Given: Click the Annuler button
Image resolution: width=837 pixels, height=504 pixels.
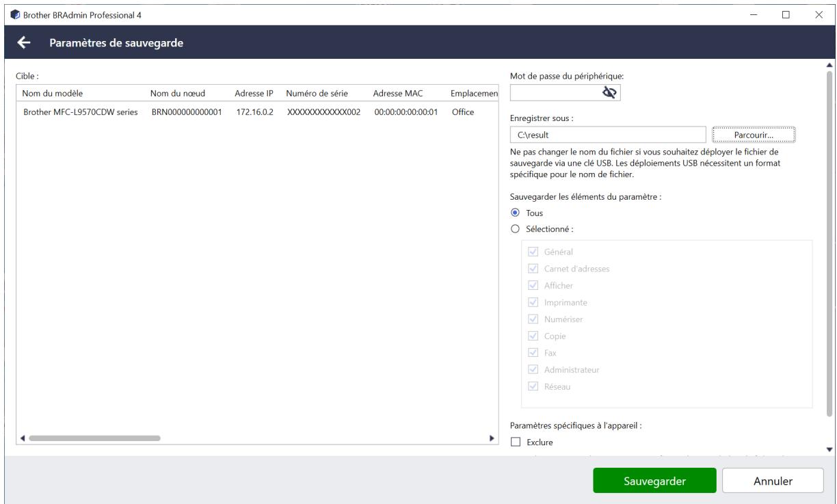Looking at the screenshot, I should [x=773, y=481].
